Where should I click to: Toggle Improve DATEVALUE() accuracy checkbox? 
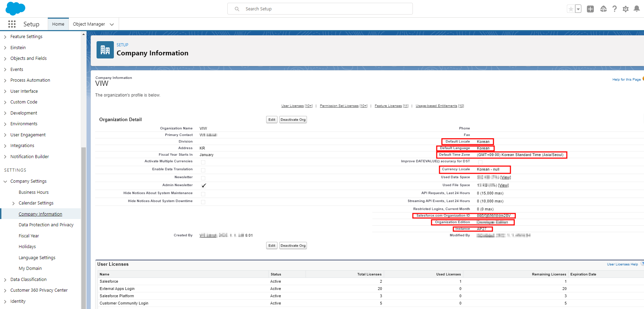coord(480,162)
